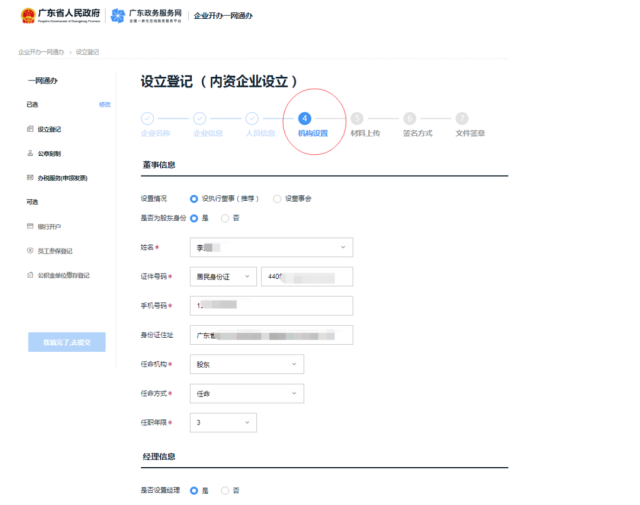
Task: Select 设董事会 radio option
Action: coord(277,199)
